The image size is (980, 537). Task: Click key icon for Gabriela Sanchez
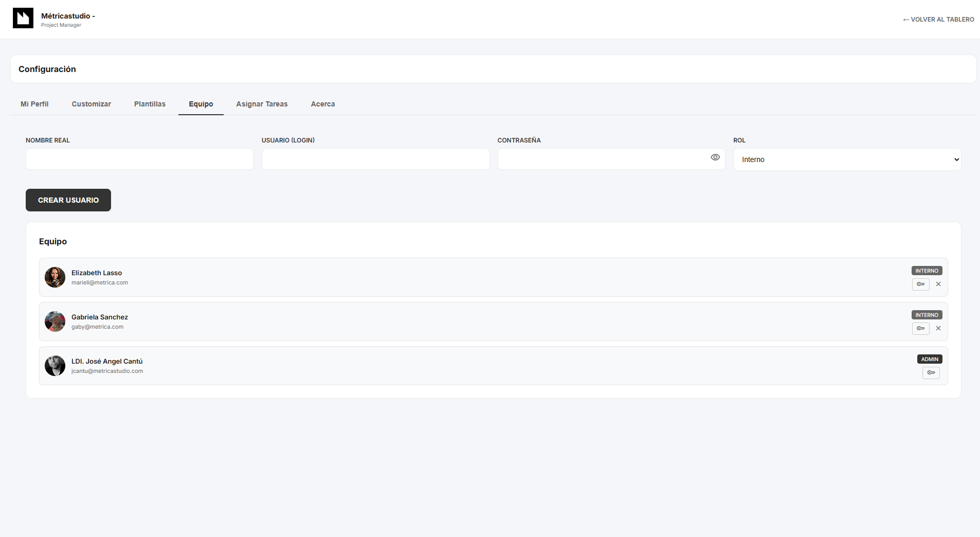920,328
